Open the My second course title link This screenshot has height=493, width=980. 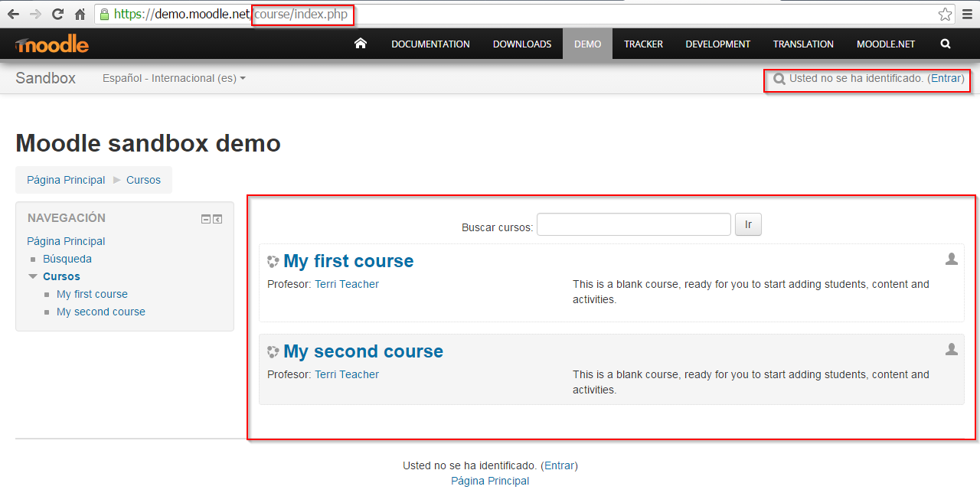(363, 351)
